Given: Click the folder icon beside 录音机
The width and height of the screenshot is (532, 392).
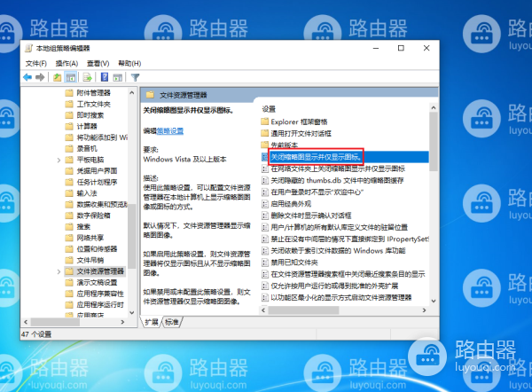Looking at the screenshot, I should (x=69, y=148).
